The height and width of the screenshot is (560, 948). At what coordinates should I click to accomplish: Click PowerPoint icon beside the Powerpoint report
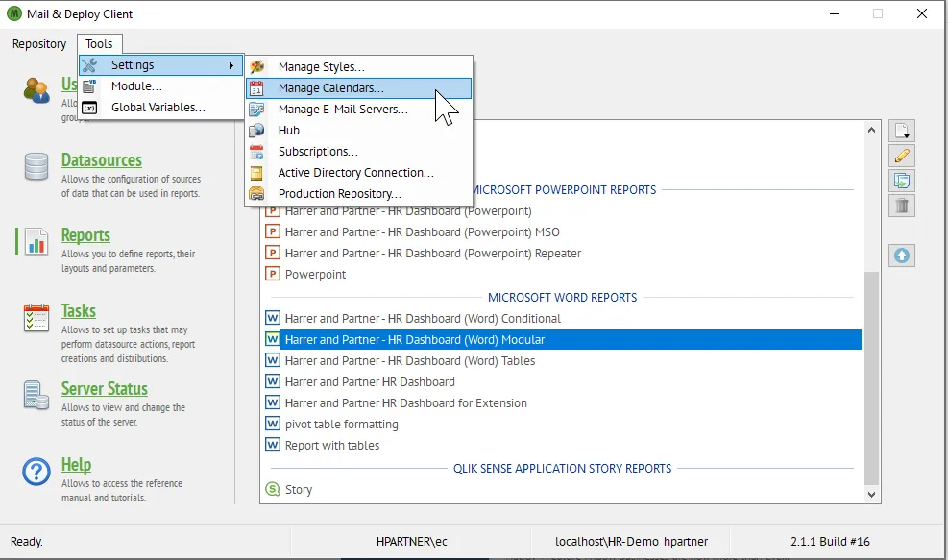tap(273, 274)
